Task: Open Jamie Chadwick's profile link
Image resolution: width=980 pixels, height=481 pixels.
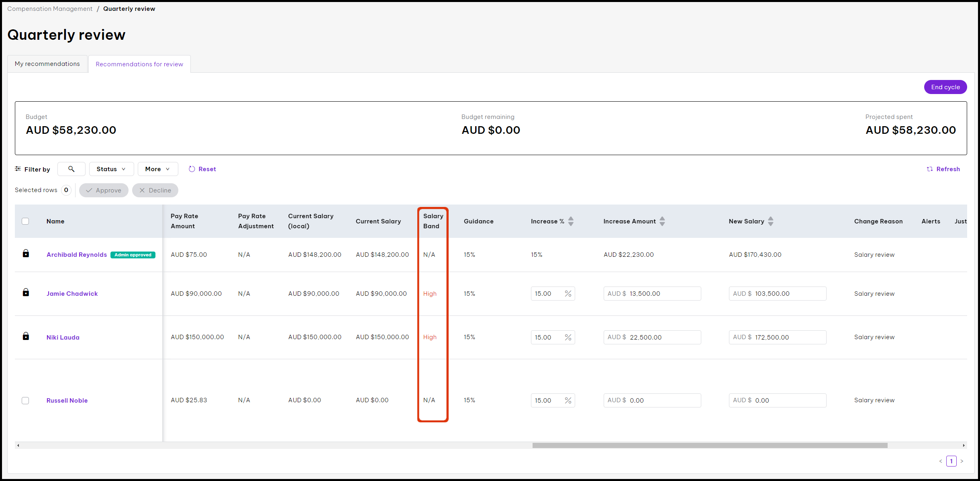Action: [72, 294]
